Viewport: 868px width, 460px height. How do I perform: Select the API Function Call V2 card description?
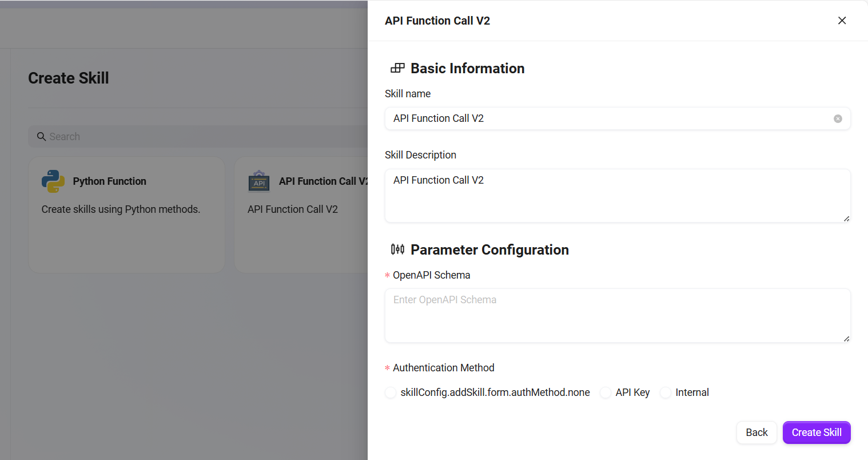point(293,209)
